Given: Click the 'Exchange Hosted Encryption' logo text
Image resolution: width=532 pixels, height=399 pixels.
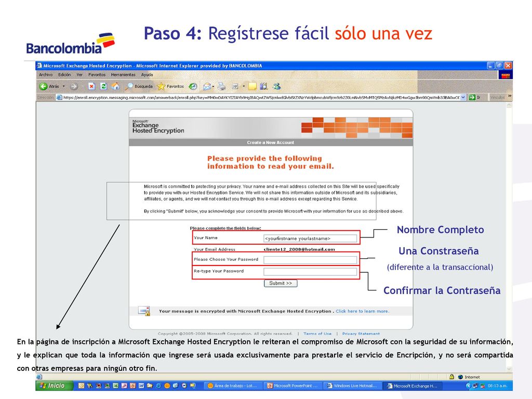Looking at the screenshot, I should 158,128.
